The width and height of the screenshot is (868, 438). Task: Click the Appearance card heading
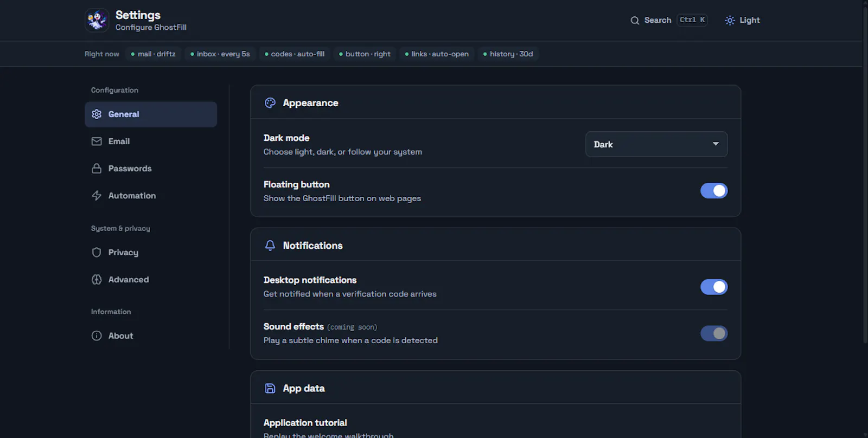tap(310, 103)
